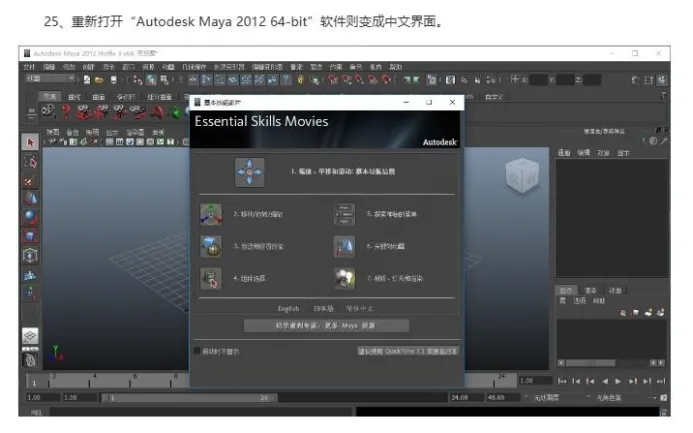Select the Simplified Chinese language link
The height and width of the screenshot is (433, 693).
(x=360, y=309)
